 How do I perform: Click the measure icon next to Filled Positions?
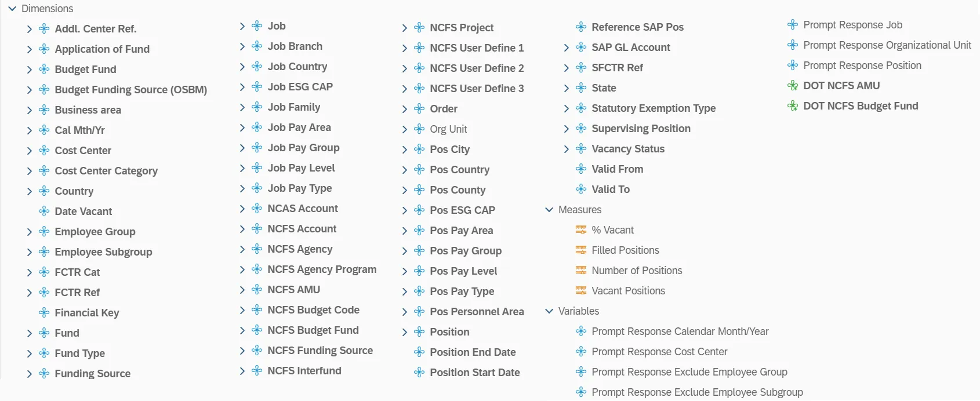[x=580, y=250]
